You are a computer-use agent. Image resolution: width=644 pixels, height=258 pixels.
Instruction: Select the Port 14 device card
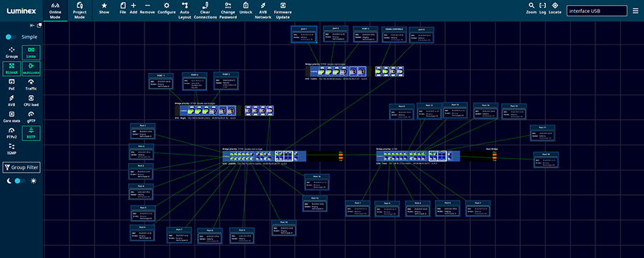[x=485, y=110]
